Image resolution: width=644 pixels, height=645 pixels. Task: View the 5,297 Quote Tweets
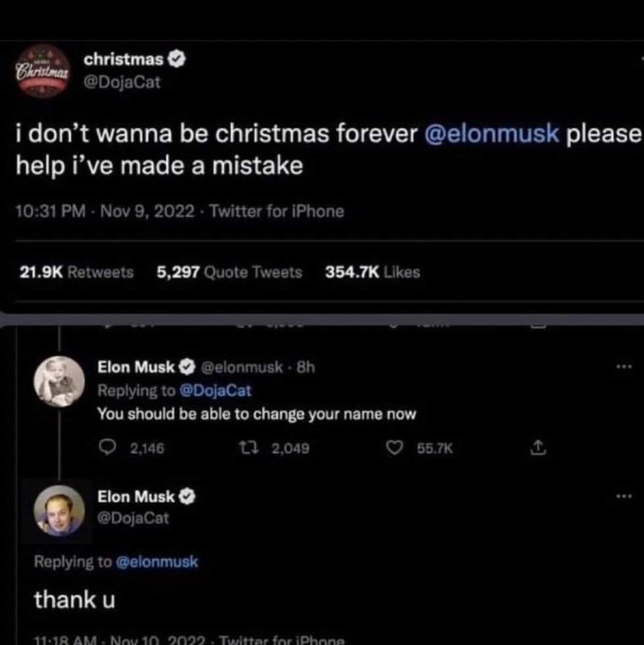(x=229, y=272)
